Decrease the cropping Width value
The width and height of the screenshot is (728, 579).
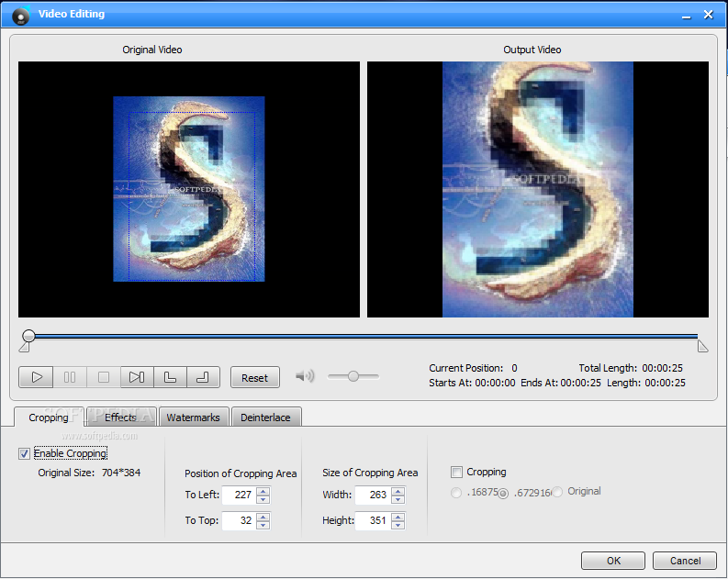click(x=398, y=500)
